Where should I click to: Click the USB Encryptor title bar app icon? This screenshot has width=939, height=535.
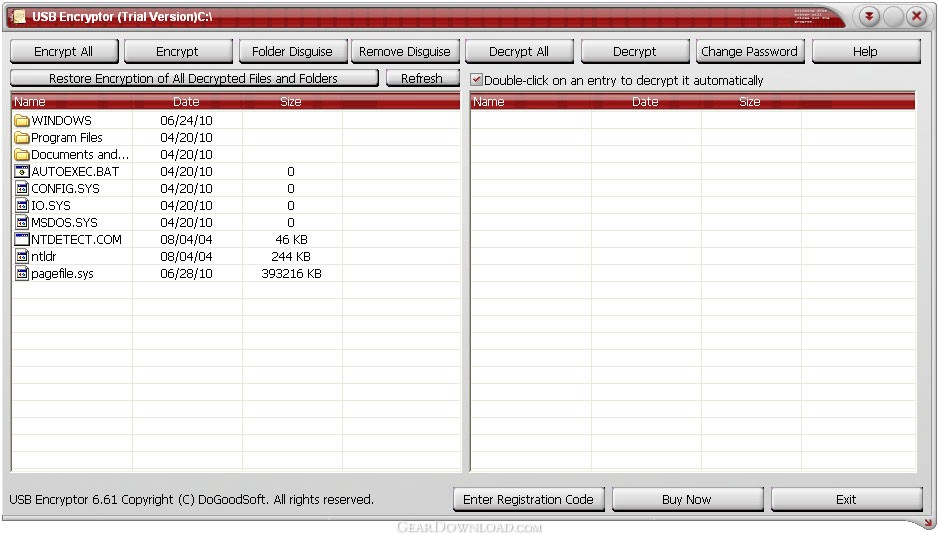click(19, 17)
